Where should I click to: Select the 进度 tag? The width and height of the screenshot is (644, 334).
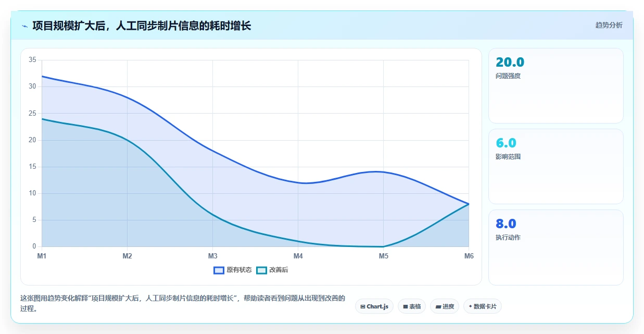[445, 306]
